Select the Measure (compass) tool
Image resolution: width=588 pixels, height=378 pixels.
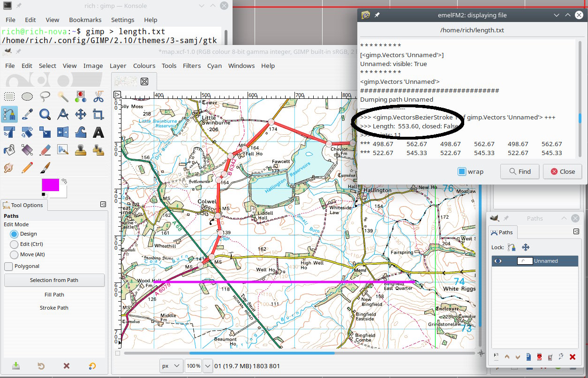[x=63, y=114]
